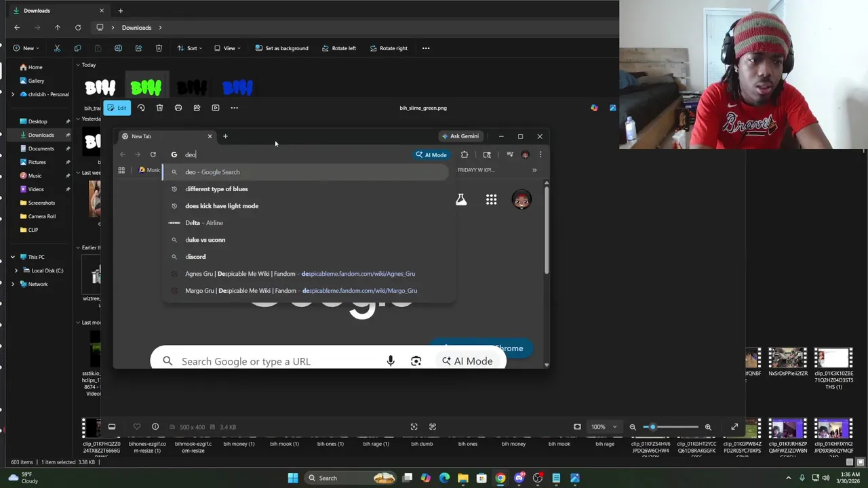Reload the Chrome page
Viewport: 868px width, 488px height.
[153, 155]
